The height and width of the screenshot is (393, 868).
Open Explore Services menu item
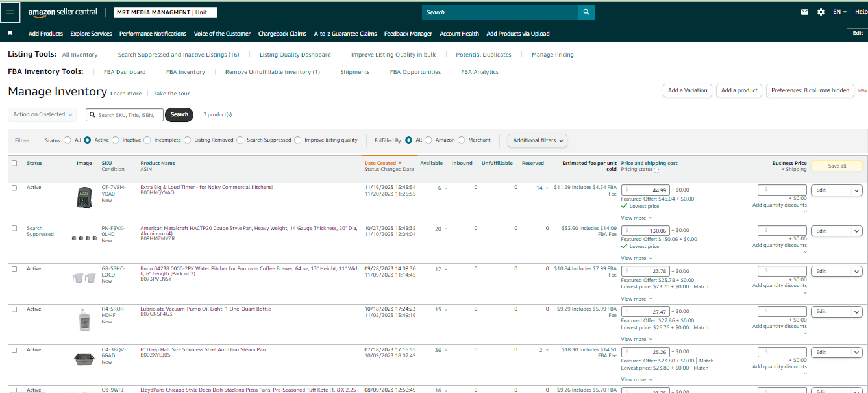91,34
